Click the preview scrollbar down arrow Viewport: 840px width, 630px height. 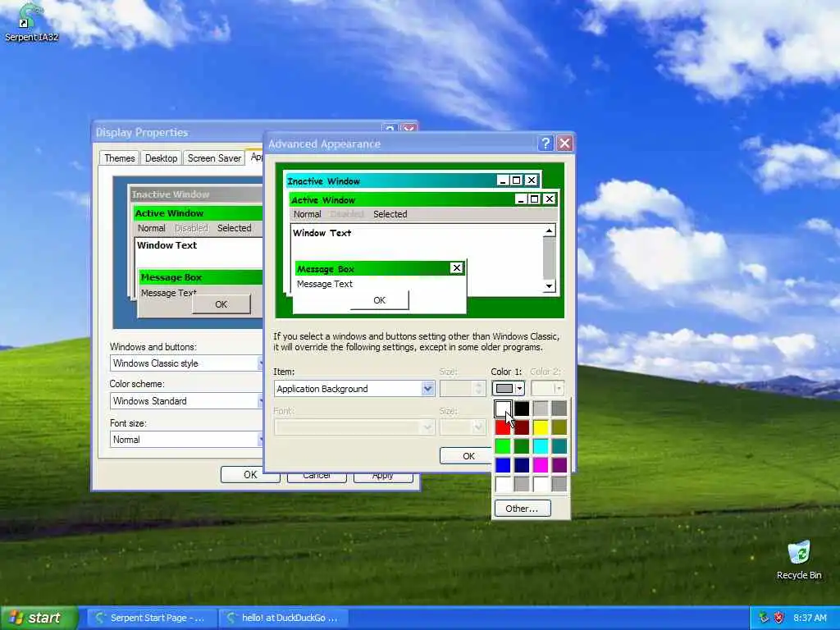click(x=549, y=286)
